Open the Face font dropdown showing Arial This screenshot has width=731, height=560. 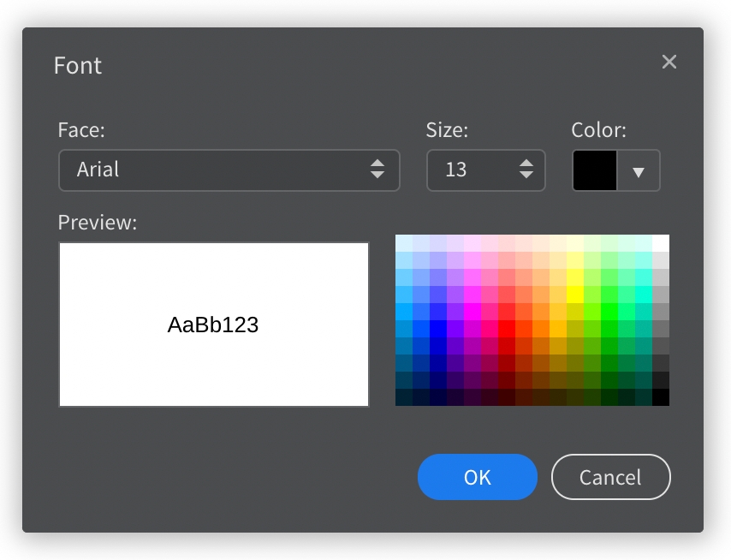point(229,170)
